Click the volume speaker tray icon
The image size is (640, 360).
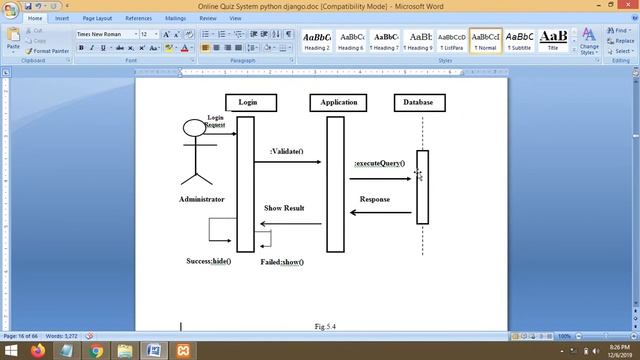click(596, 351)
